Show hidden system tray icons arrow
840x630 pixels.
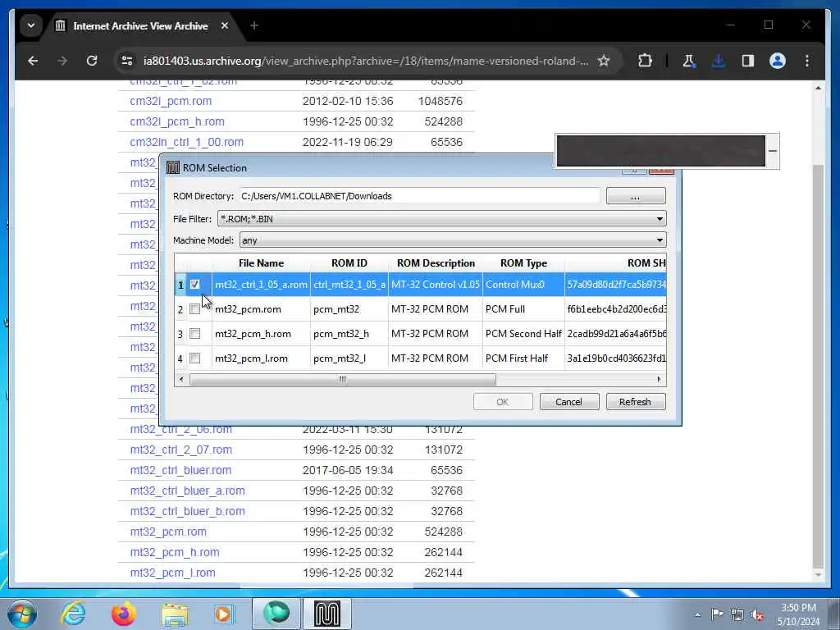(697, 614)
